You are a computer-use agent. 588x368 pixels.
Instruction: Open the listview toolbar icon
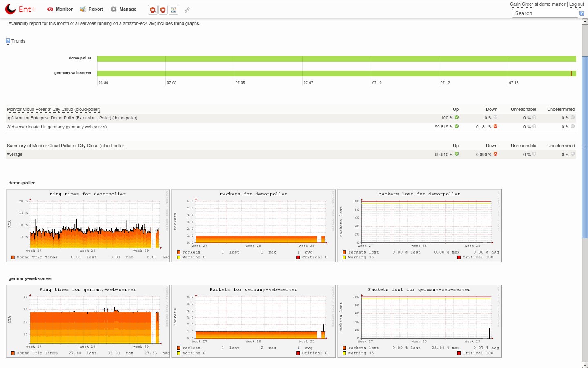pyautogui.click(x=174, y=10)
